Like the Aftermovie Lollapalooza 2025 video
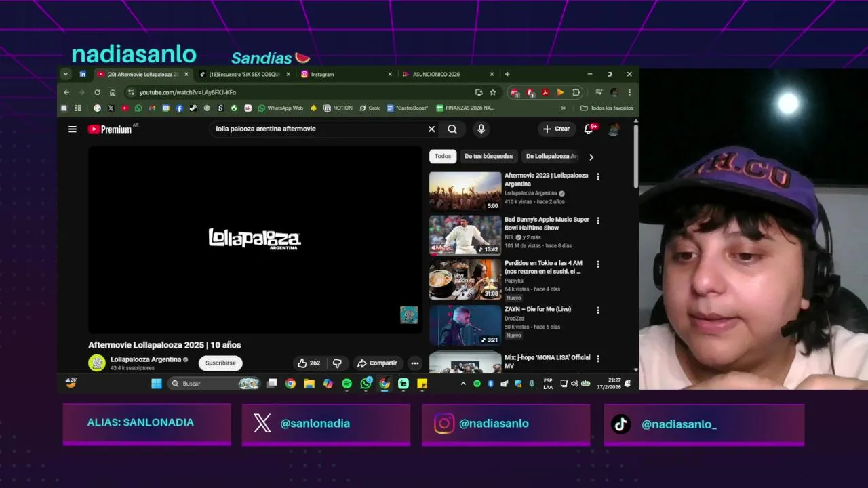This screenshot has width=868, height=488. pyautogui.click(x=309, y=363)
